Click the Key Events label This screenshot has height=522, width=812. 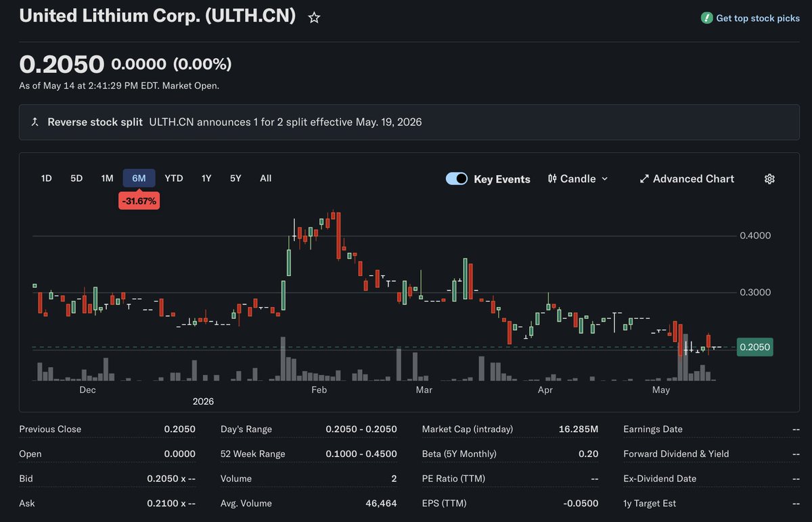[x=502, y=179]
